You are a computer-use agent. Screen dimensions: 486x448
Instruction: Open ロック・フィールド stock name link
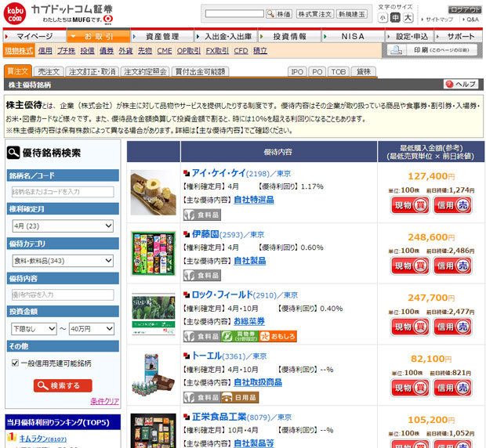click(x=222, y=294)
